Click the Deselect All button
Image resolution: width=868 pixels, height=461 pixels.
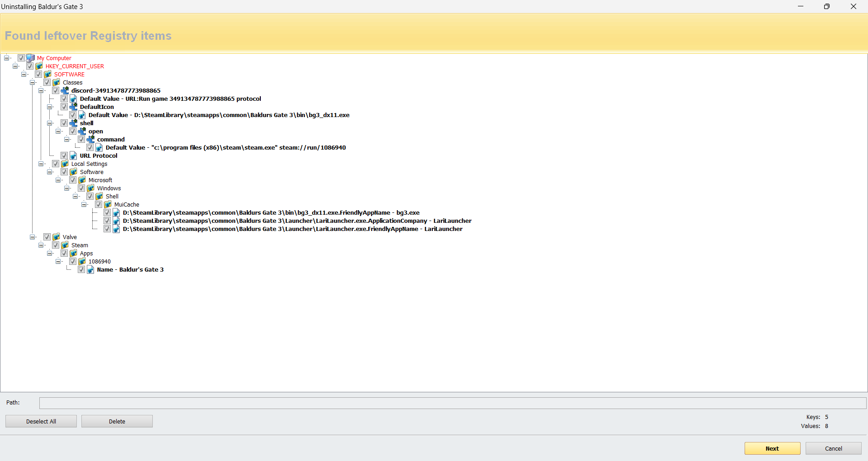pyautogui.click(x=41, y=421)
